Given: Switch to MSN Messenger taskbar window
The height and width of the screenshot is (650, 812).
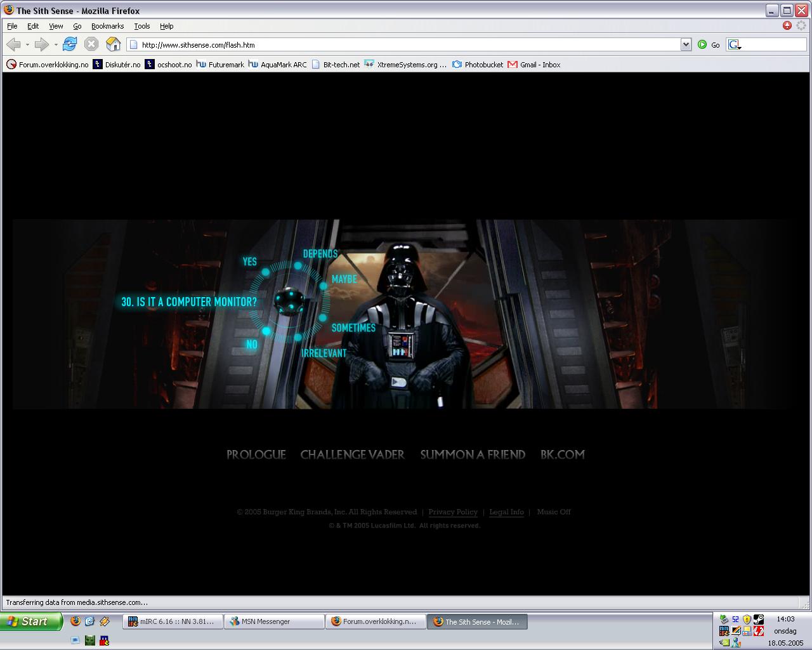Looking at the screenshot, I should (x=274, y=622).
